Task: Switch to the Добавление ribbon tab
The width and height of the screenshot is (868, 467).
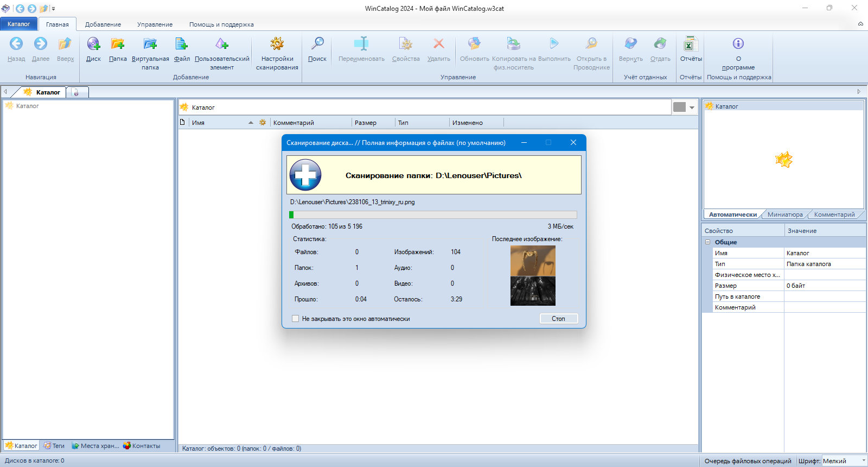Action: pyautogui.click(x=103, y=24)
